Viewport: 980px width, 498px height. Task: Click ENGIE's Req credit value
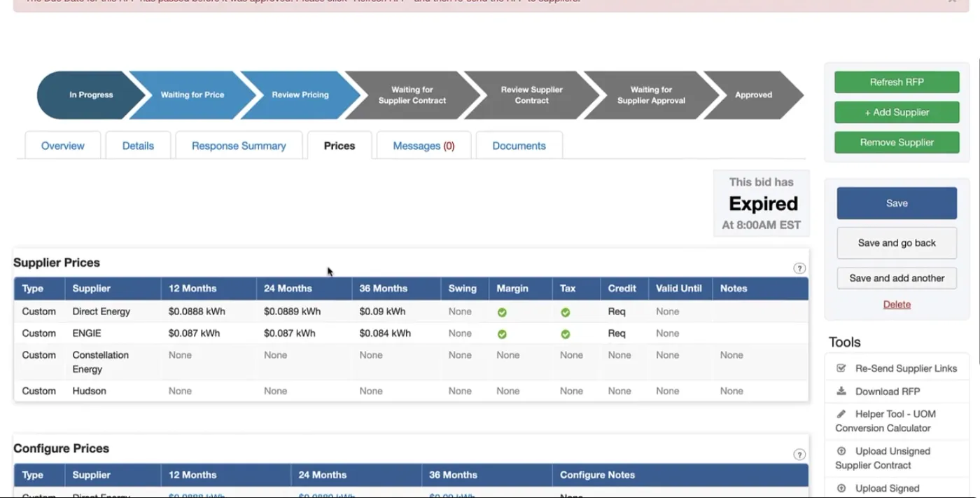[x=617, y=333]
